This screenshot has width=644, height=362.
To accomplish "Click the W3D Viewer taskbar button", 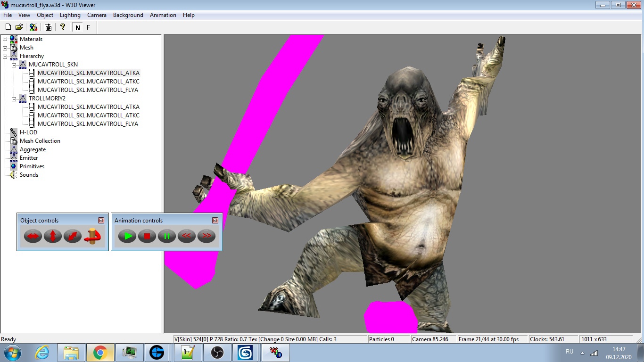I will (x=275, y=353).
